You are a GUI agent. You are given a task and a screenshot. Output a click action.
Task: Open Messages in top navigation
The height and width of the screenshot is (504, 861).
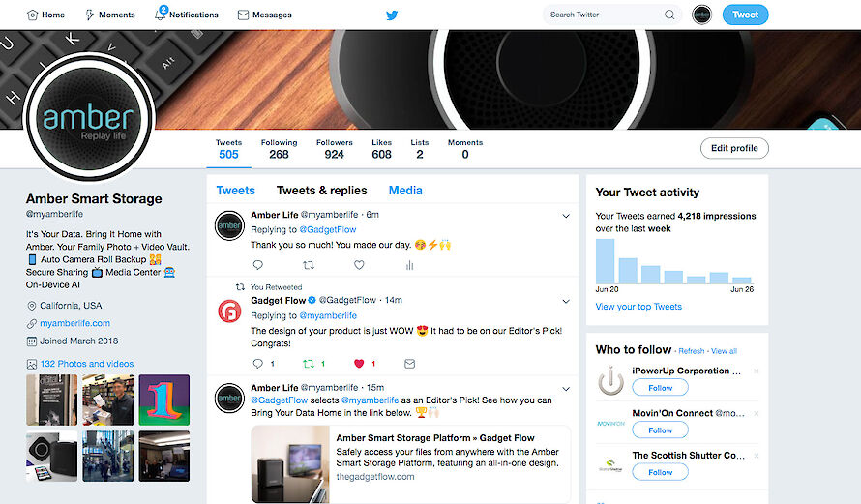[x=265, y=15]
